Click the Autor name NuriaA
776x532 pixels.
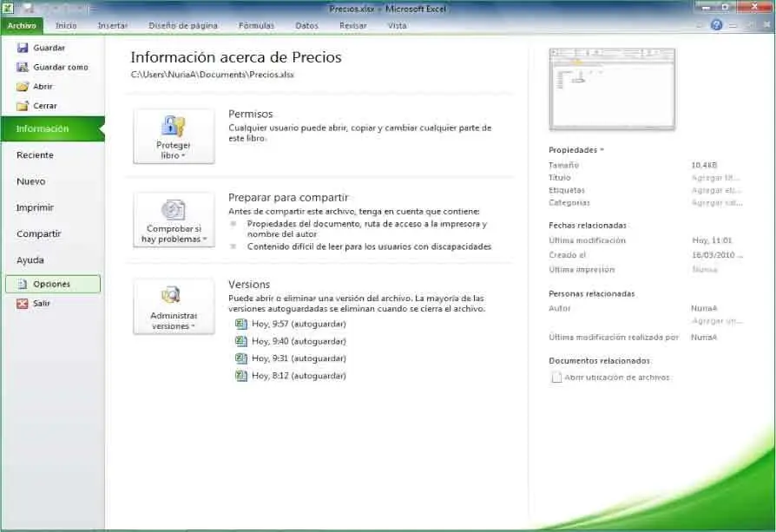[704, 308]
